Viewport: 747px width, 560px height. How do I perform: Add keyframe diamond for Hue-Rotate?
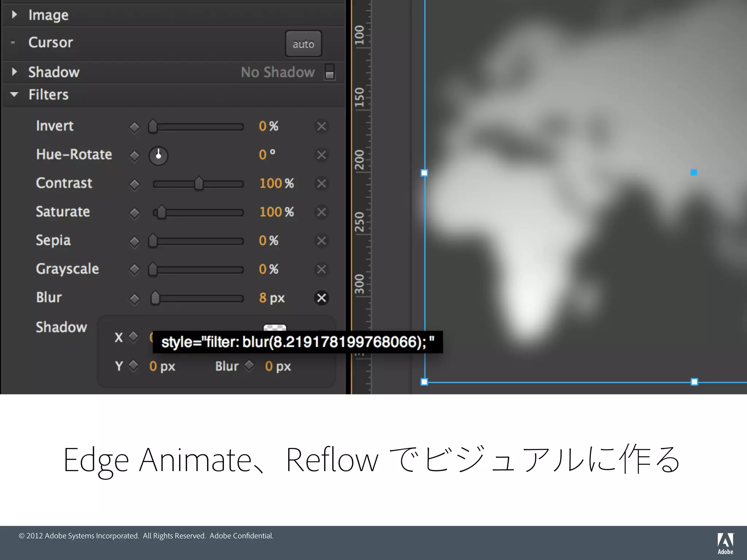pyautogui.click(x=135, y=156)
